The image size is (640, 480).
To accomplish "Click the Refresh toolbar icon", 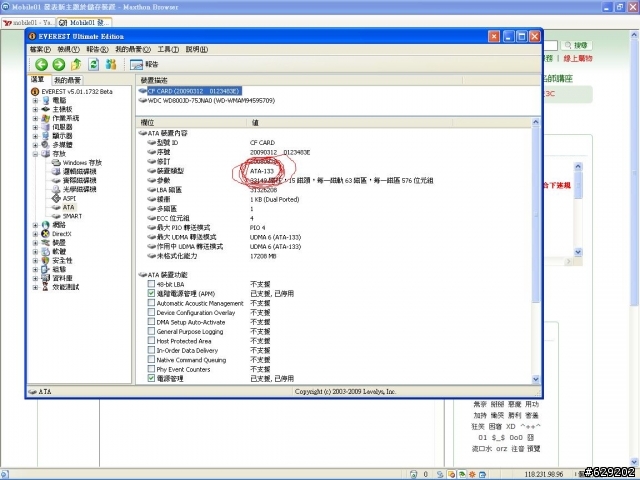I will pyautogui.click(x=93, y=64).
